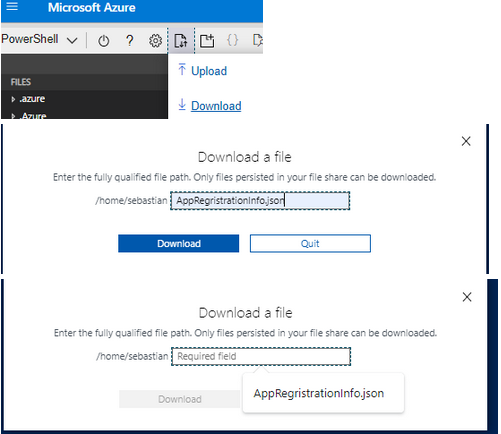Restart Cloud Shell with power icon
This screenshot has width=501, height=434.
104,41
